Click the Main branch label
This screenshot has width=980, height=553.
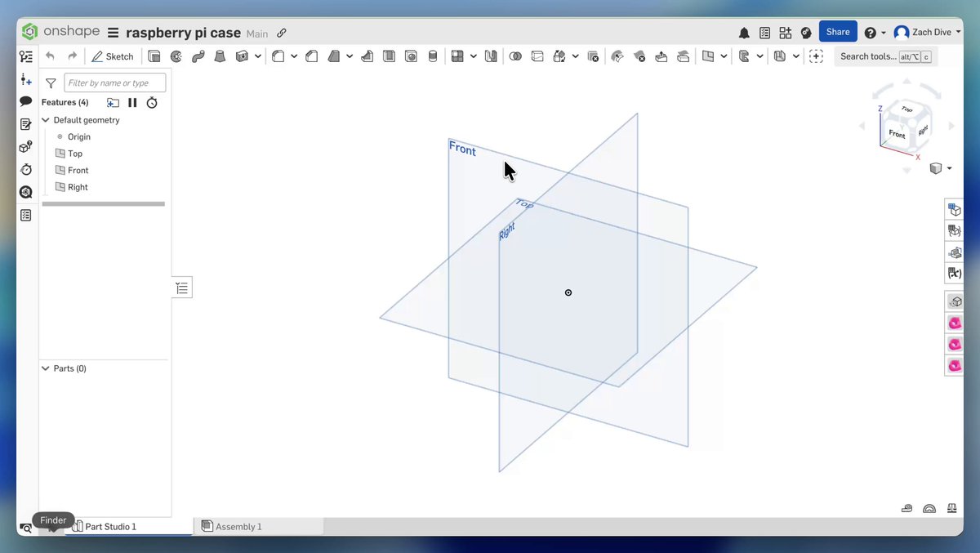(257, 34)
